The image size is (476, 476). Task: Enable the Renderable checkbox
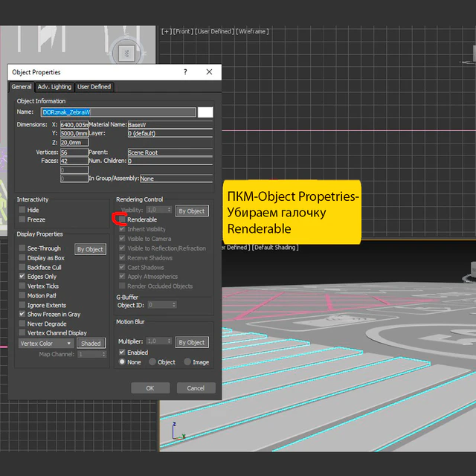coord(122,219)
